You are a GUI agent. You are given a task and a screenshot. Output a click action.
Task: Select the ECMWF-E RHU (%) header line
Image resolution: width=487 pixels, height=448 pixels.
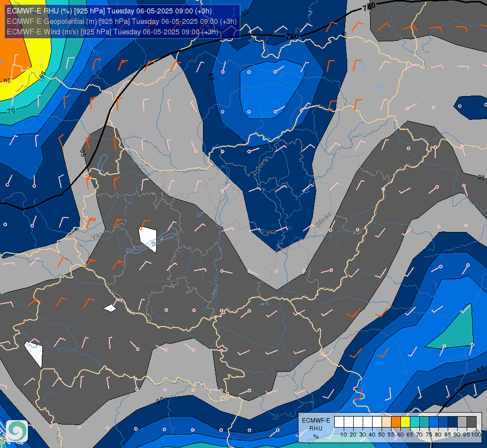109,11
